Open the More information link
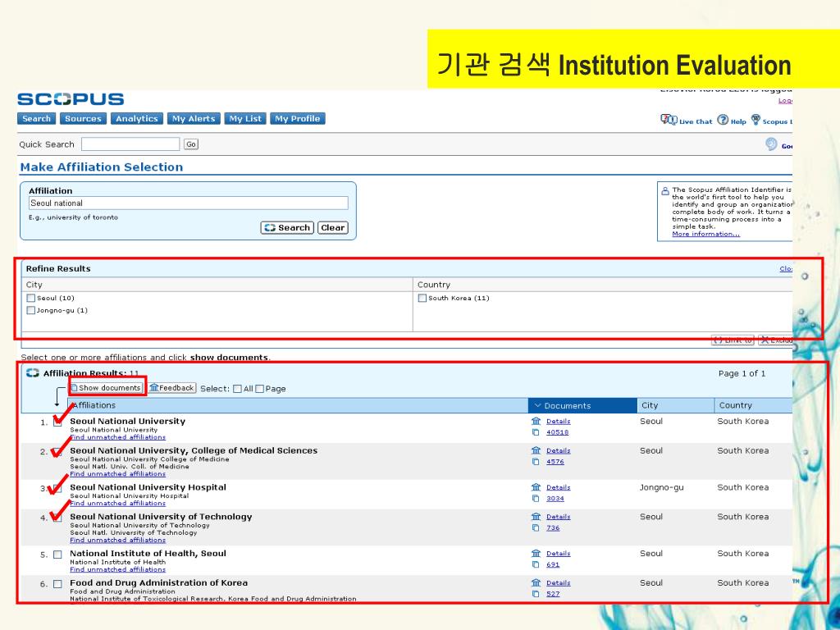Image resolution: width=840 pixels, height=630 pixels. 705,234
